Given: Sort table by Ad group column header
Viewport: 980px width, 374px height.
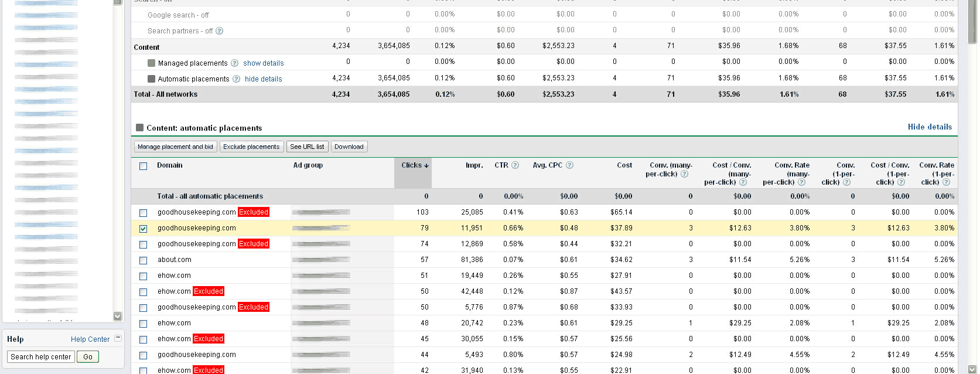Looking at the screenshot, I should tap(308, 165).
